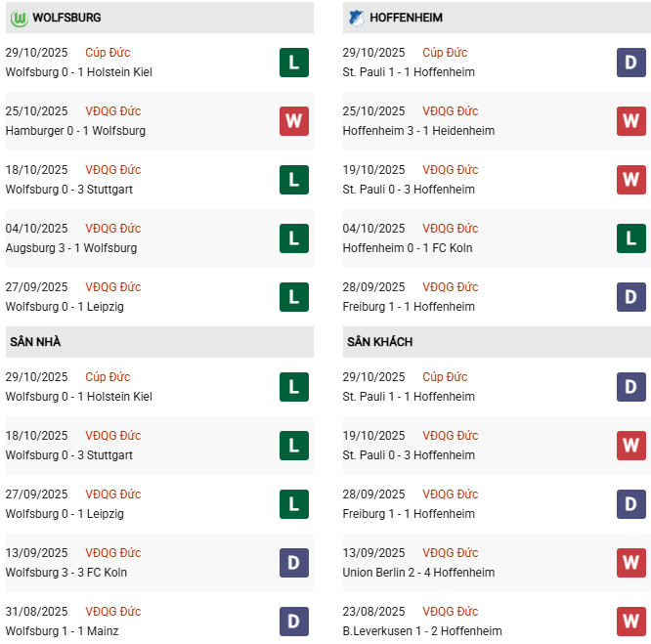This screenshot has height=644, width=651.
Task: Open the Wolfsburg 1 - 1 Mainz match
Action: [62, 631]
